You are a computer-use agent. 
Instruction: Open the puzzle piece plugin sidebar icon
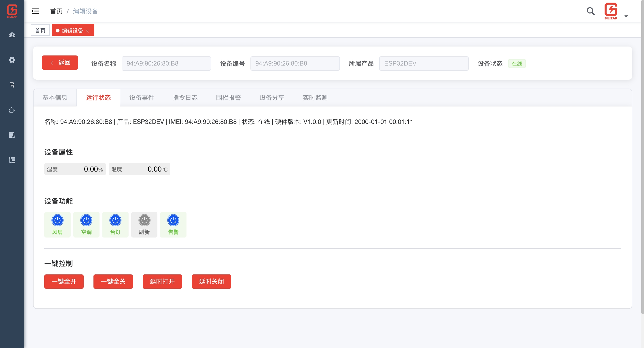pos(12,110)
